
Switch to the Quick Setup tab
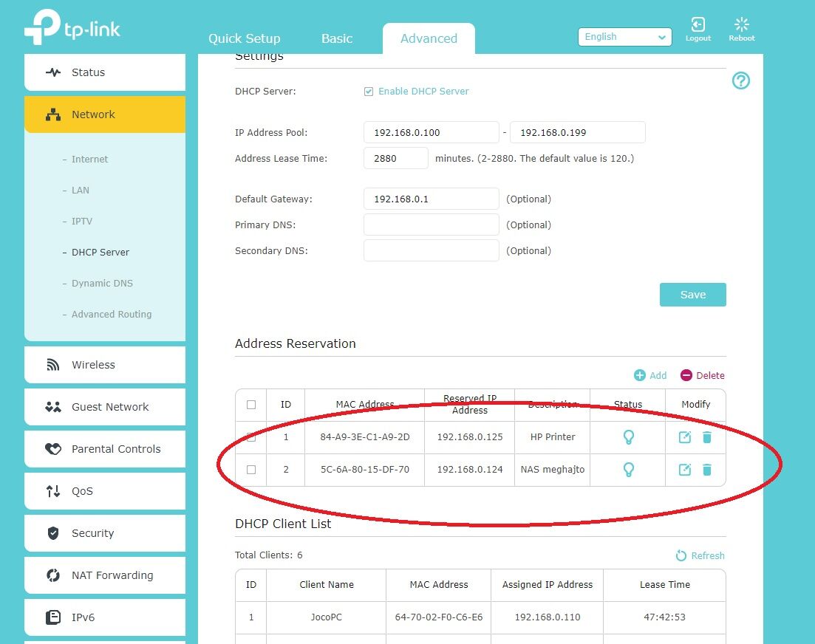245,38
